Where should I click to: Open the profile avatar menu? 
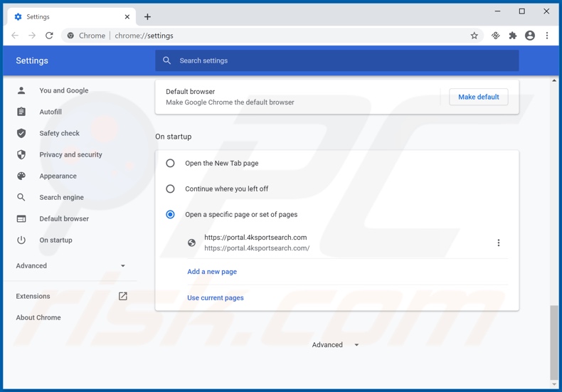pyautogui.click(x=530, y=36)
